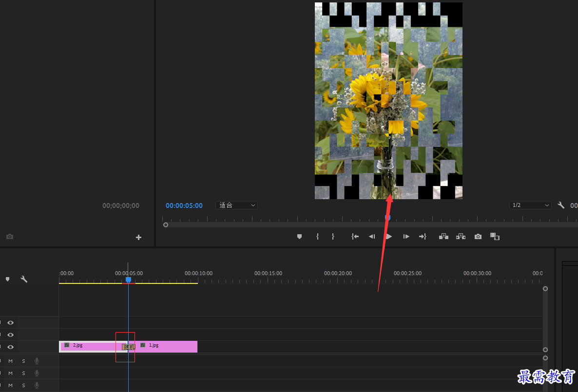This screenshot has width=578, height=392.
Task: Hide the video track containing 2.jpg
Action: (x=10, y=347)
